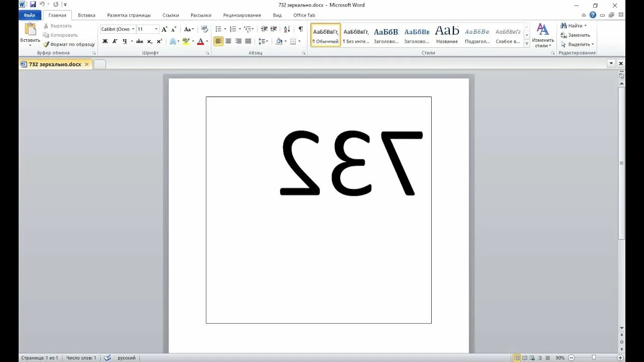Decrease font size with shrink font icon
Viewport: 644px width, 362px height.
click(x=174, y=29)
